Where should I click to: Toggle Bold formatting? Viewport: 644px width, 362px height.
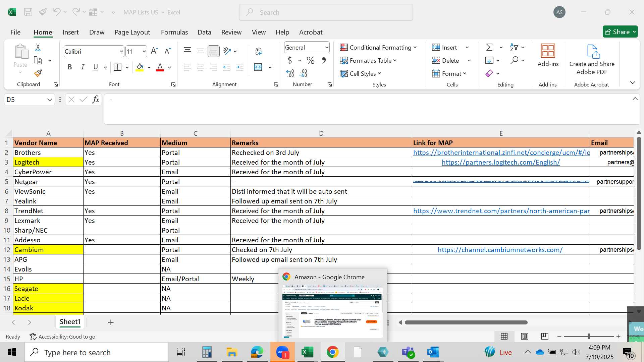click(70, 67)
